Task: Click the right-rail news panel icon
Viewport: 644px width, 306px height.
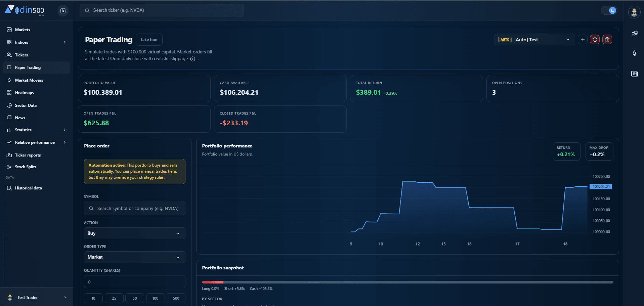Action: (x=634, y=74)
